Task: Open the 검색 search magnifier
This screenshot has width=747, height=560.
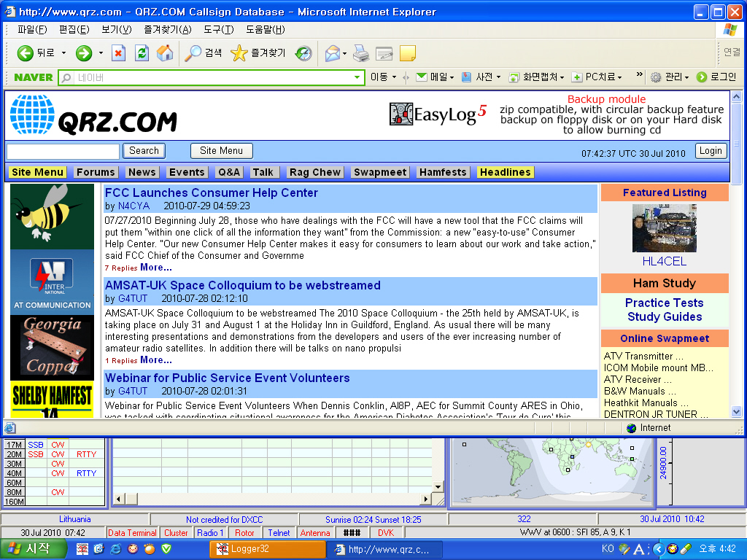Action: tap(204, 52)
